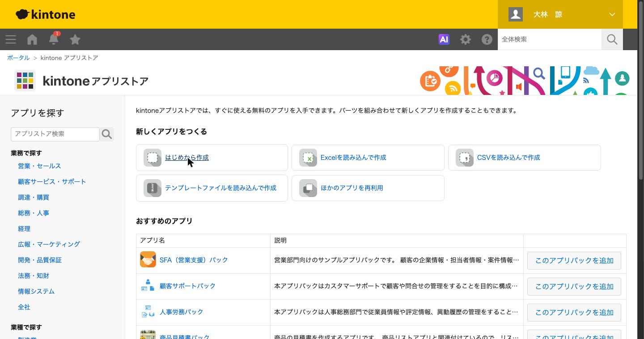Add the 顧客サポートパック app pack

tap(574, 287)
